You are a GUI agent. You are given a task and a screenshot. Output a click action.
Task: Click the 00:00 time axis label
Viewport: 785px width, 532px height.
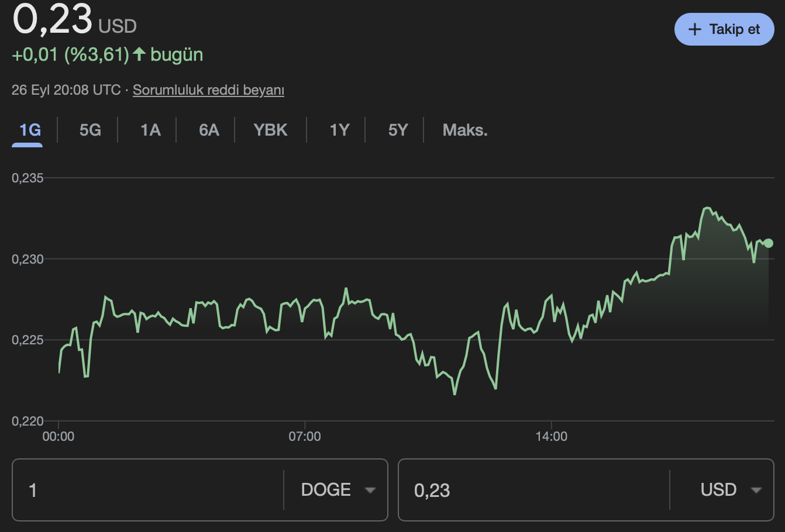click(x=58, y=437)
